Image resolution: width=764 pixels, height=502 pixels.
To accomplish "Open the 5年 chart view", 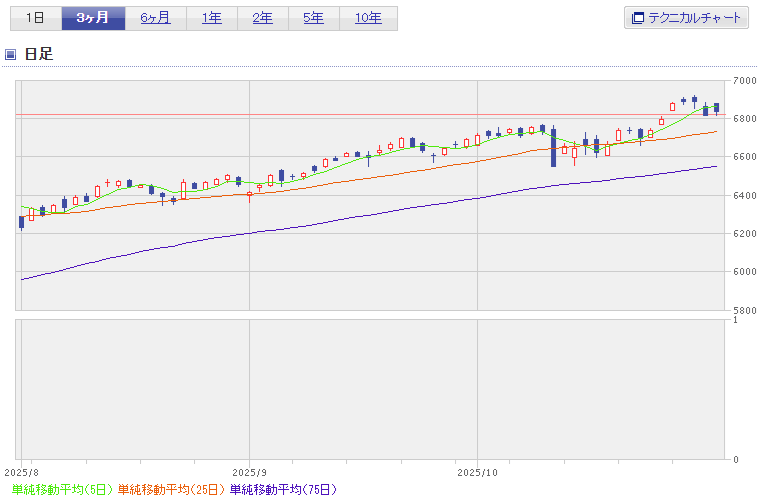I will tap(313, 18).
